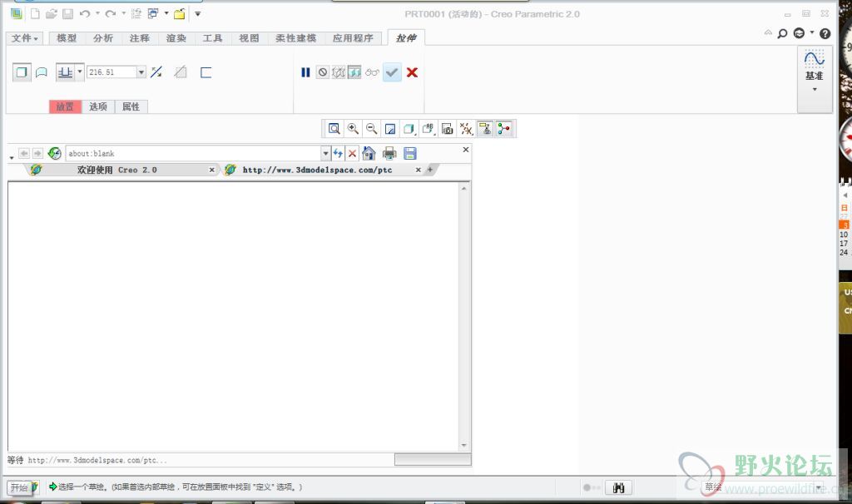Toggle the thicken sketch option
The height and width of the screenshot is (504, 852).
(x=206, y=72)
